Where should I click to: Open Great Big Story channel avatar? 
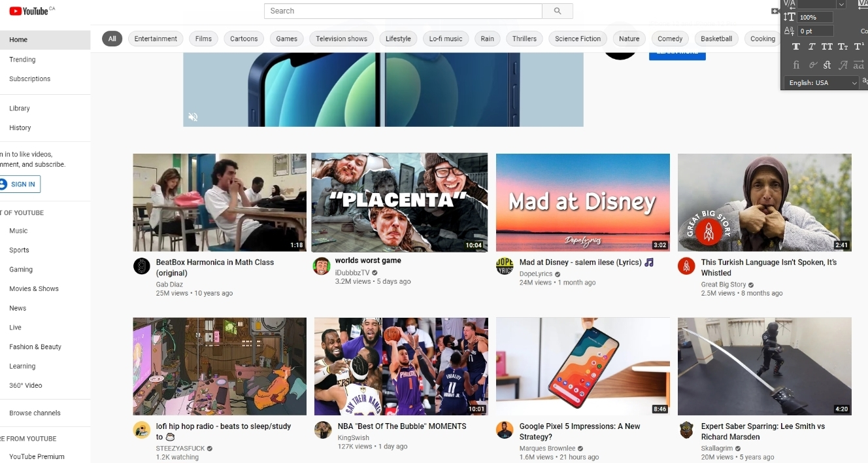point(686,266)
